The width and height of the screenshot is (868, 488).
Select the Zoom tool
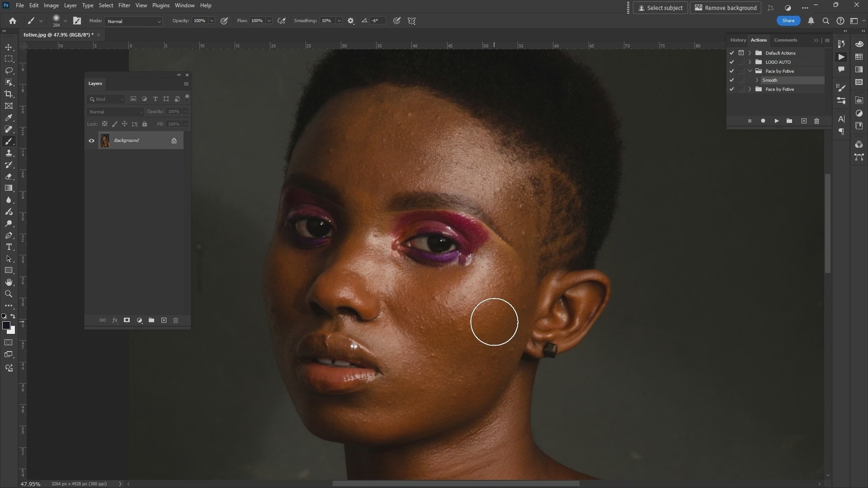pos(9,294)
